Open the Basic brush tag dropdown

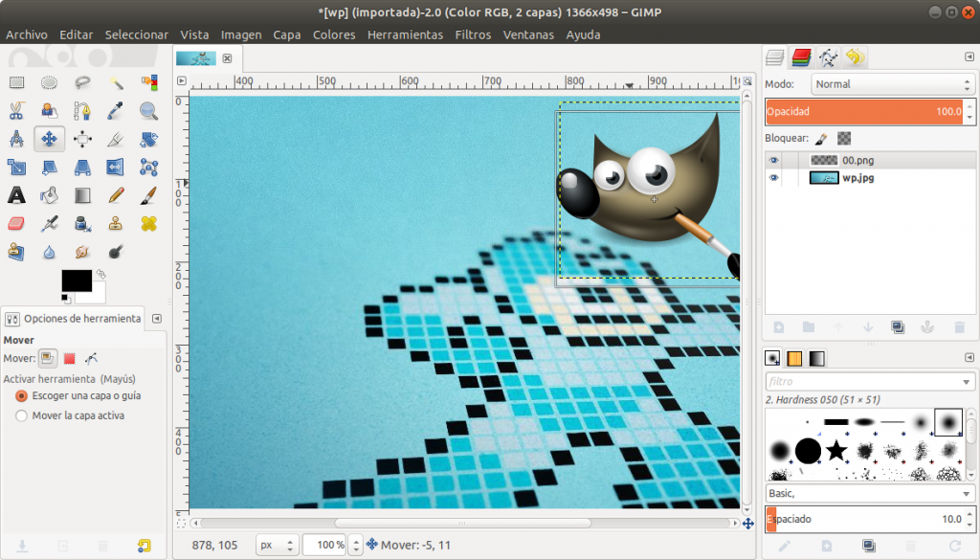click(x=870, y=493)
